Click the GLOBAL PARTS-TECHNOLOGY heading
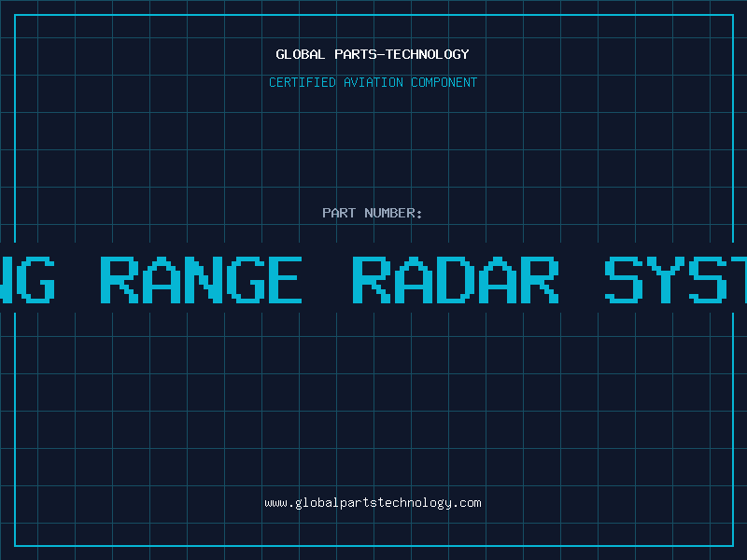 (x=373, y=54)
